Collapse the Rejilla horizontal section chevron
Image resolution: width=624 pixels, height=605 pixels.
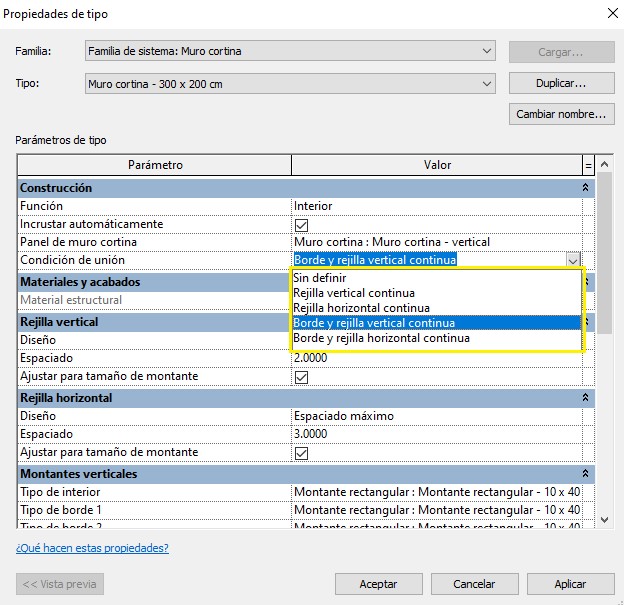[x=585, y=398]
